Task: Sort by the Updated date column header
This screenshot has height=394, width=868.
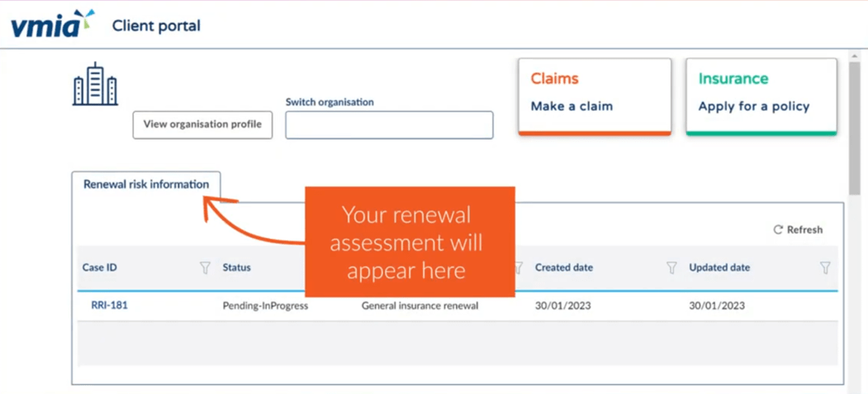Action: click(719, 268)
